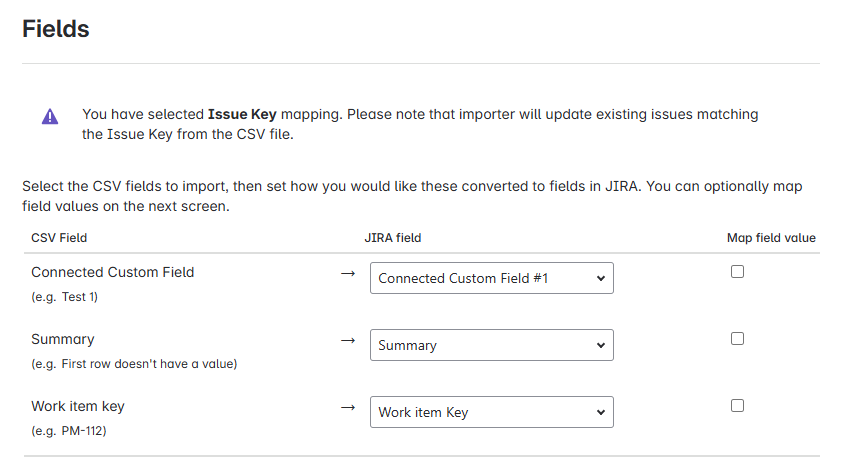Click the Fields page heading
This screenshot has width=855, height=472.
pos(56,29)
